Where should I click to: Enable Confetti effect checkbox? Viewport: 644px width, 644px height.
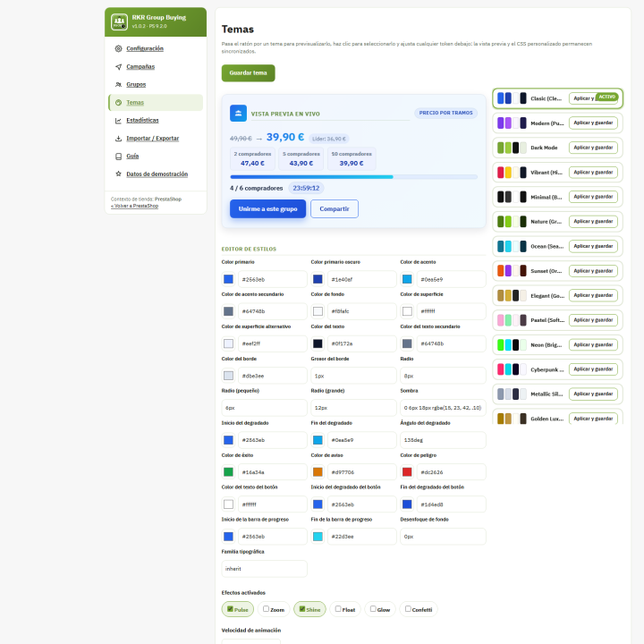(x=408, y=609)
